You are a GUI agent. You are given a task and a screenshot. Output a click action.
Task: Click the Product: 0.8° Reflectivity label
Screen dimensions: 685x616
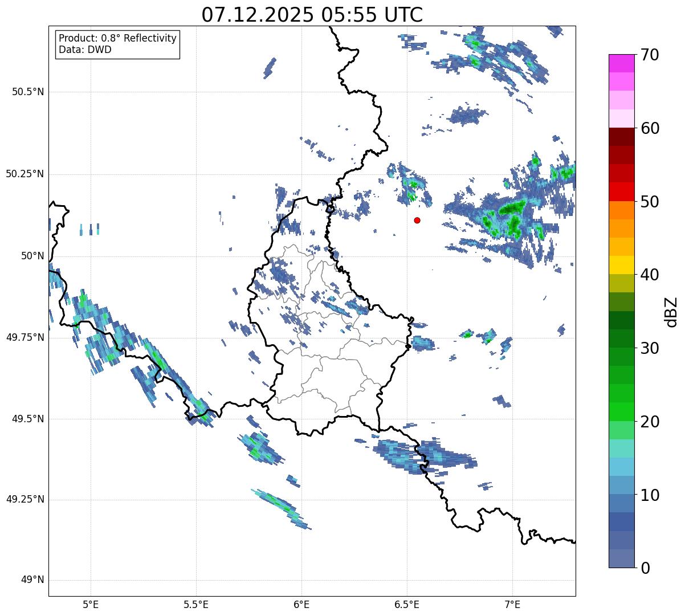pyautogui.click(x=118, y=38)
